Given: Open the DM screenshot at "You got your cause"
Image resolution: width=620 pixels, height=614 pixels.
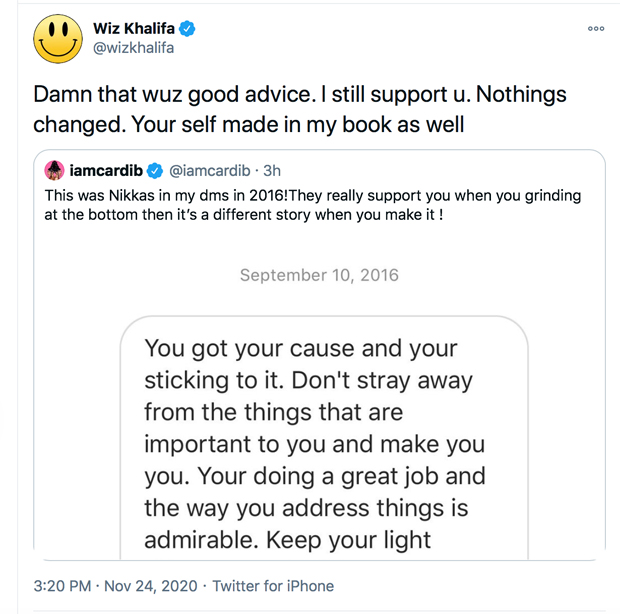Looking at the screenshot, I should click(300, 350).
